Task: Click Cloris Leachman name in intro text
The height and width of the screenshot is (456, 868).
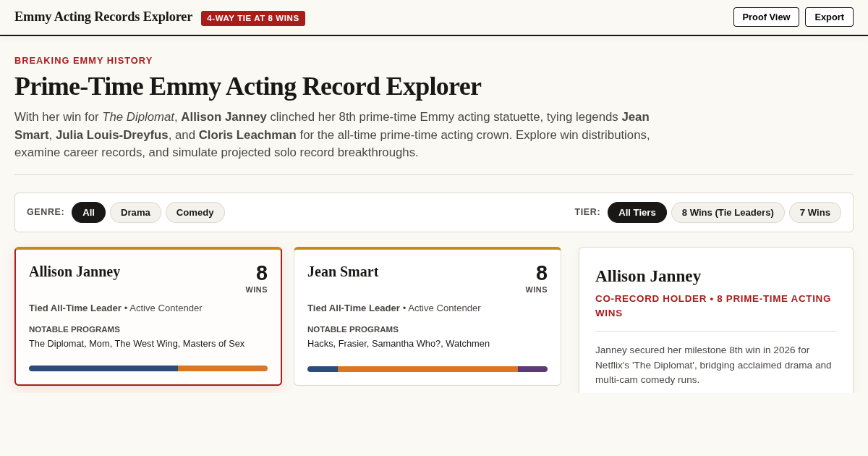Action: [247, 135]
